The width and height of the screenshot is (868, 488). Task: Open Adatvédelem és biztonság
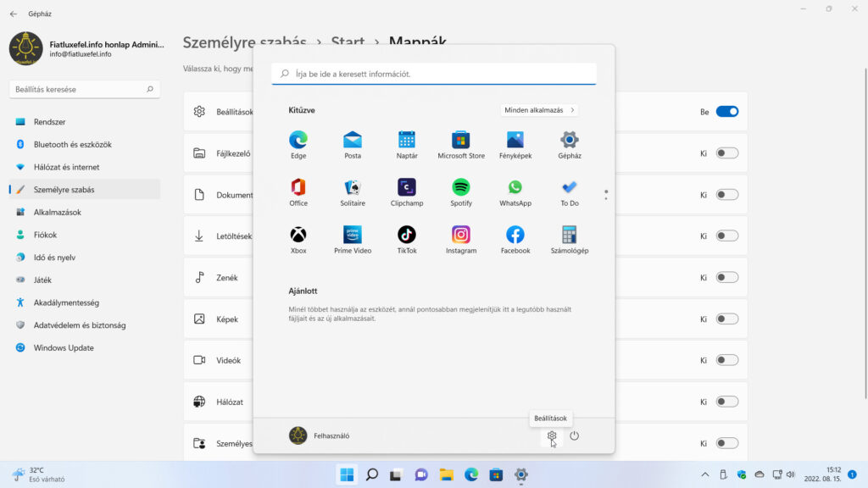coord(85,325)
